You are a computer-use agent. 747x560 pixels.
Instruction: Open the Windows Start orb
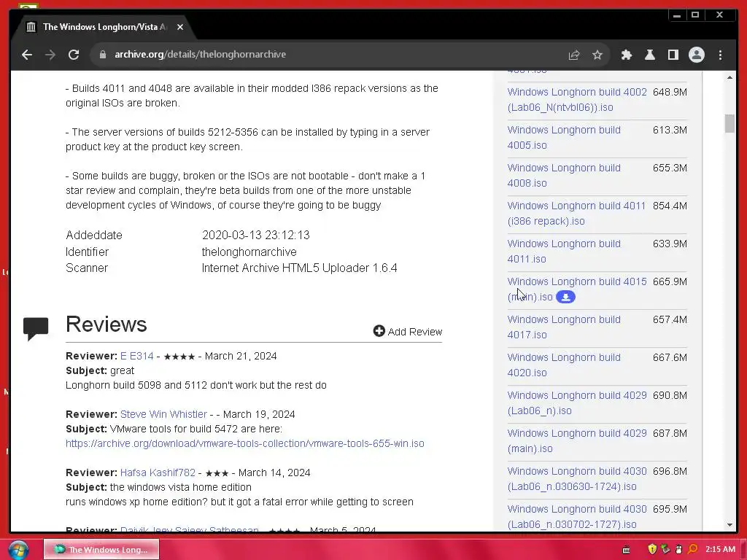18,550
